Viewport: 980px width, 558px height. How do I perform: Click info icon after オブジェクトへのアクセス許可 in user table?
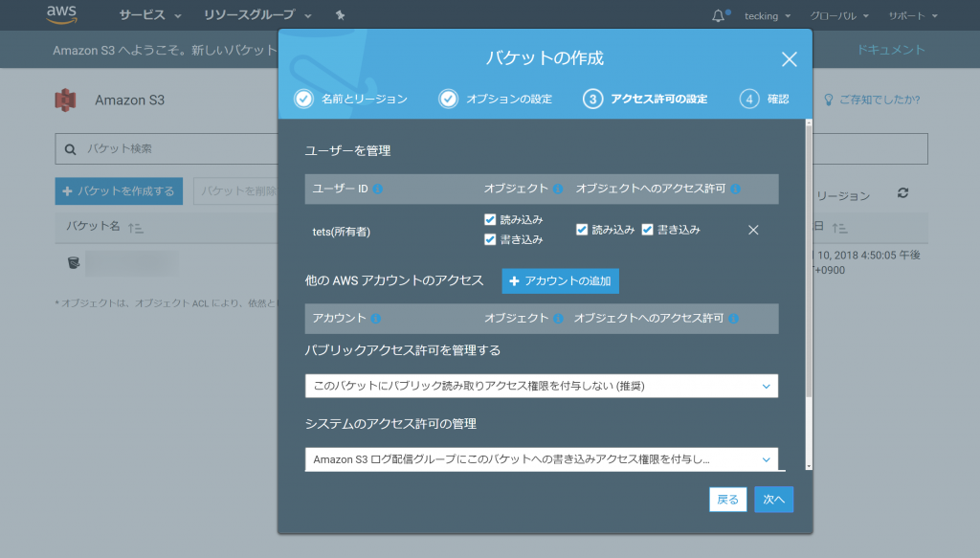(735, 189)
